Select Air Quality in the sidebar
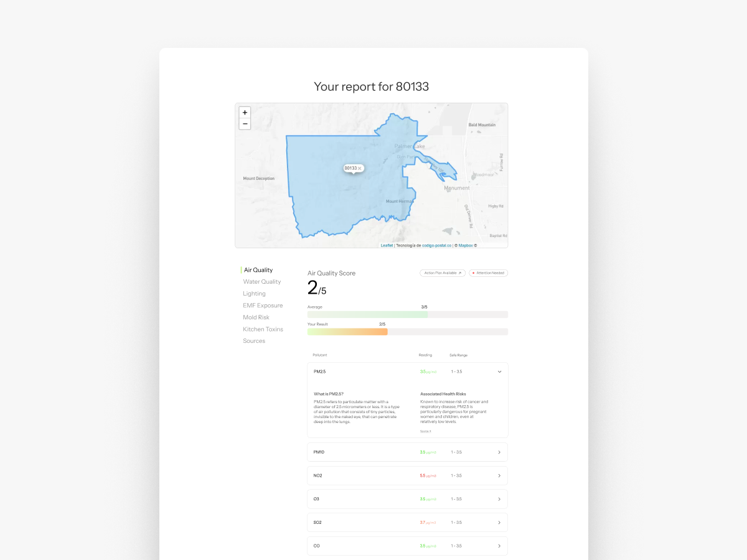Screen dimensions: 747x560 [258, 270]
